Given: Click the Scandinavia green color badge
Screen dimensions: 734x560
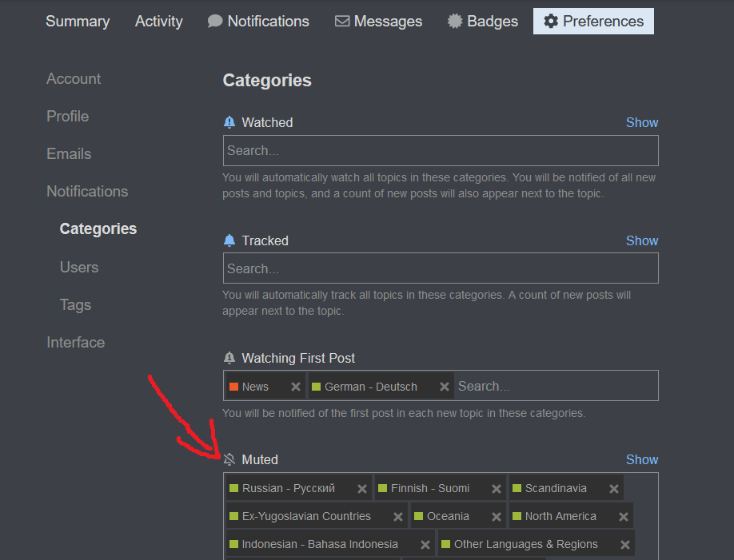Looking at the screenshot, I should click(x=517, y=488).
